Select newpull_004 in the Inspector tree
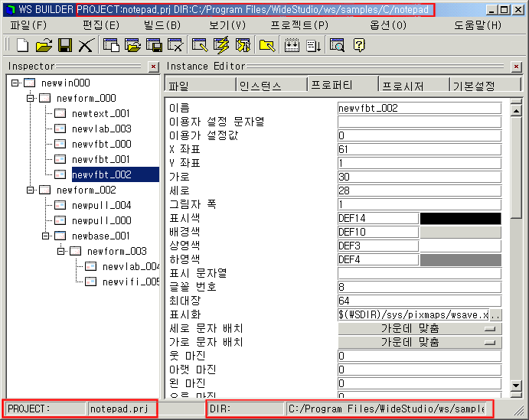Image resolution: width=529 pixels, height=420 pixels. pyautogui.click(x=102, y=205)
